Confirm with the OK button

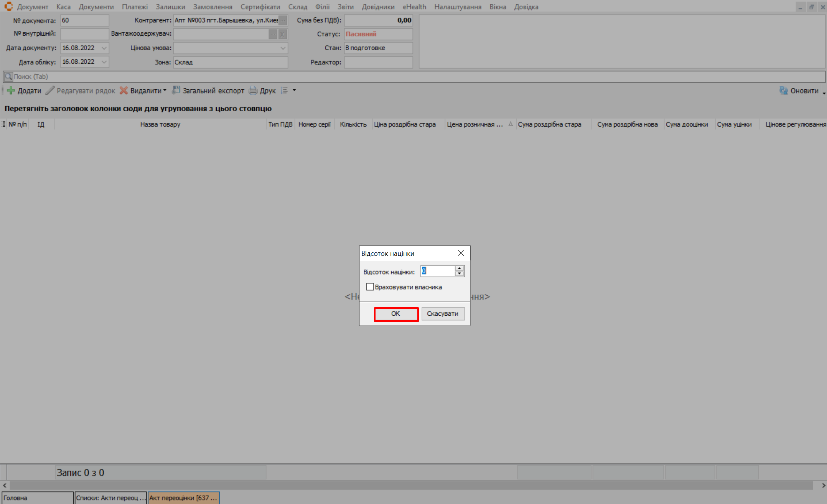[x=396, y=314]
